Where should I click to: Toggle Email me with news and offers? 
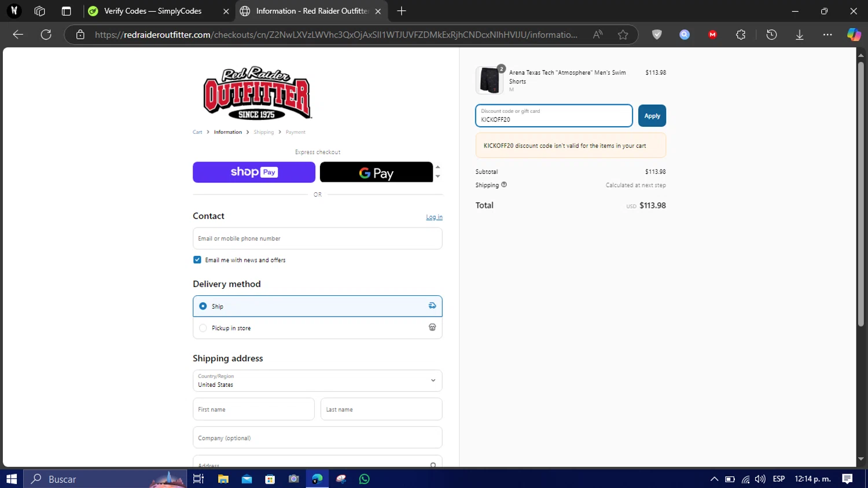click(197, 260)
